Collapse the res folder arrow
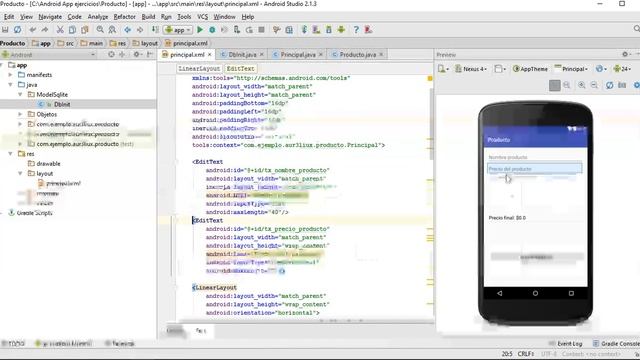 [10, 154]
